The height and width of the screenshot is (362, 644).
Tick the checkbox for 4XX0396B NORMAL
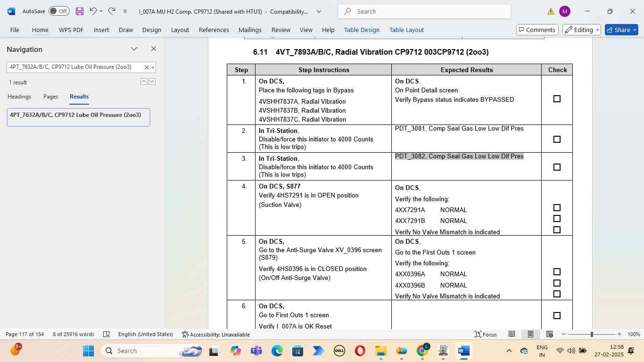point(557,283)
